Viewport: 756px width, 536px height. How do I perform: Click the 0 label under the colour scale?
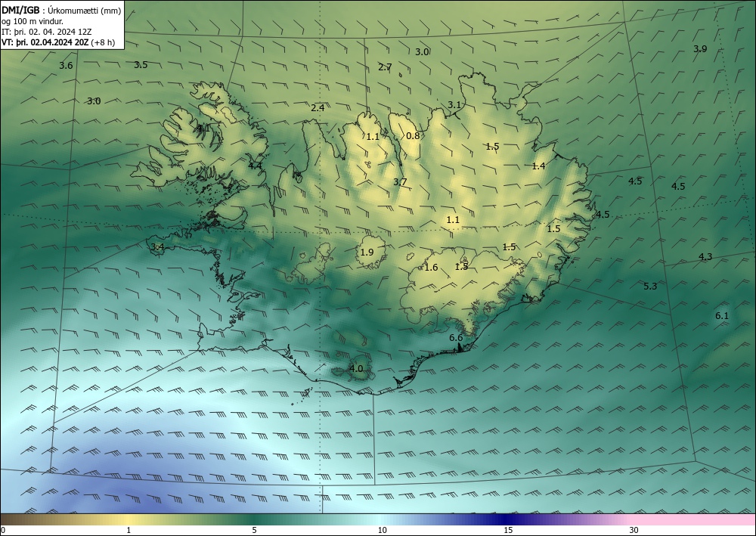[3, 530]
